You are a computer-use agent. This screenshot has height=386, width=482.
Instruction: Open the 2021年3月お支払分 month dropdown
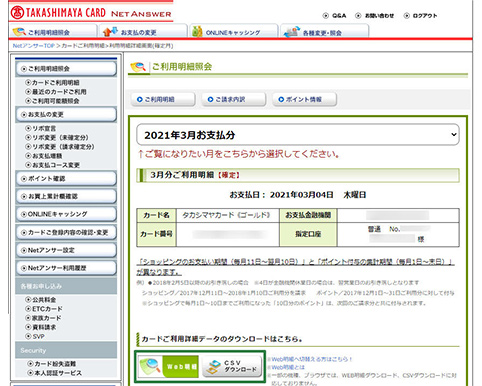tap(298, 135)
